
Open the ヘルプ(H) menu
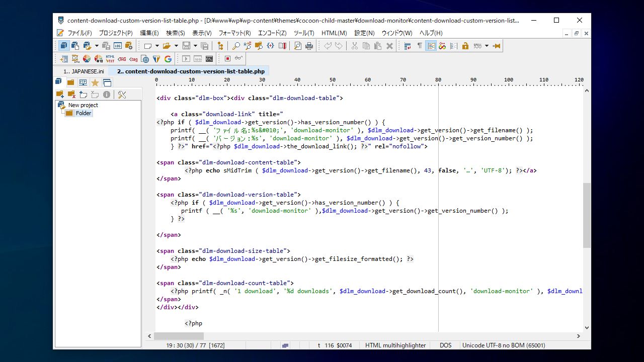point(431,33)
